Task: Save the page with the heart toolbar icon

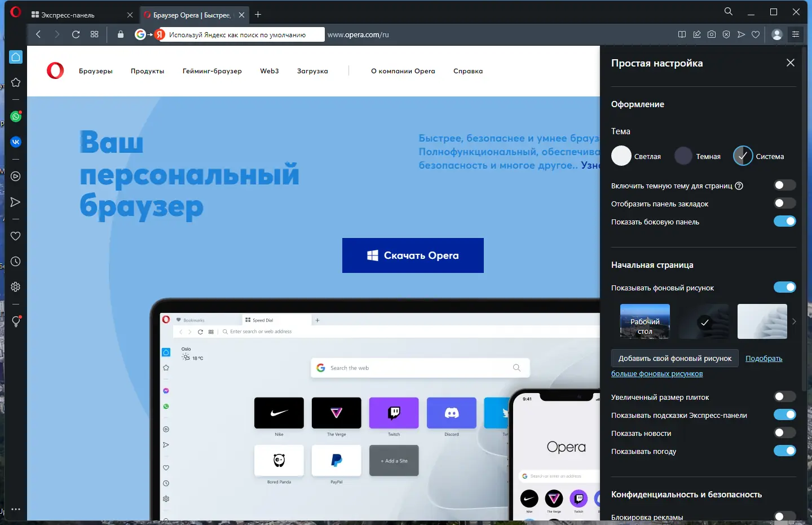Action: pyautogui.click(x=756, y=34)
